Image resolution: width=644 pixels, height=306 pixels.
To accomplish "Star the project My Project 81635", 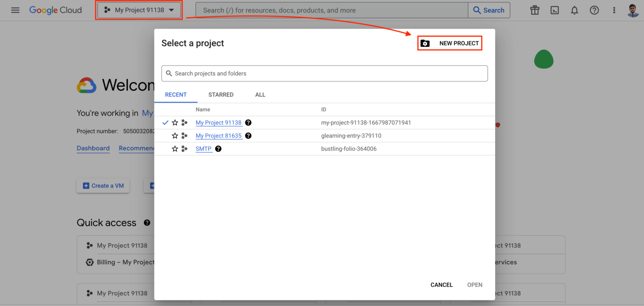I will [175, 135].
